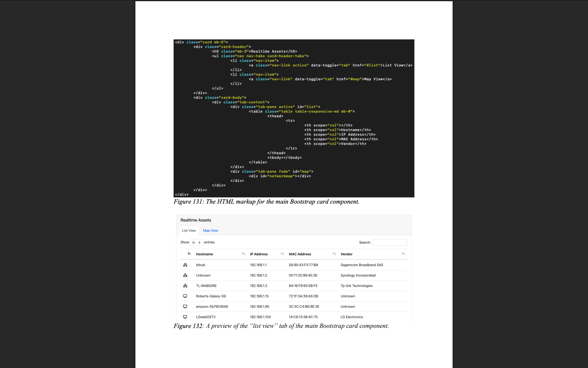Toggle IP Address column sort order

(x=282, y=254)
